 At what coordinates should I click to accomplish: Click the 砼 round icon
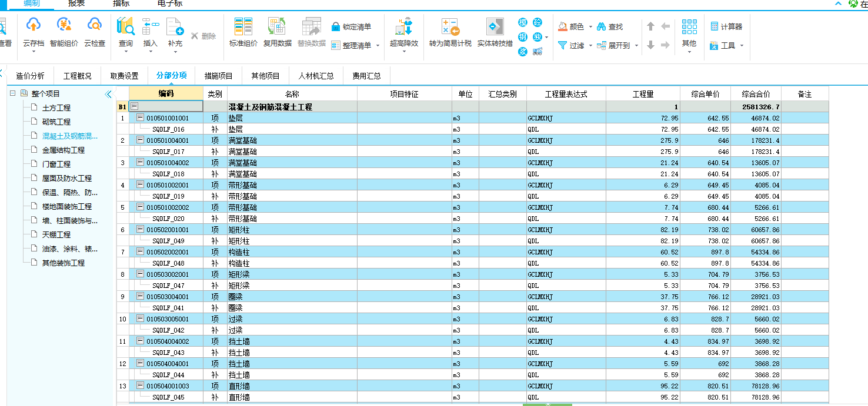537,22
